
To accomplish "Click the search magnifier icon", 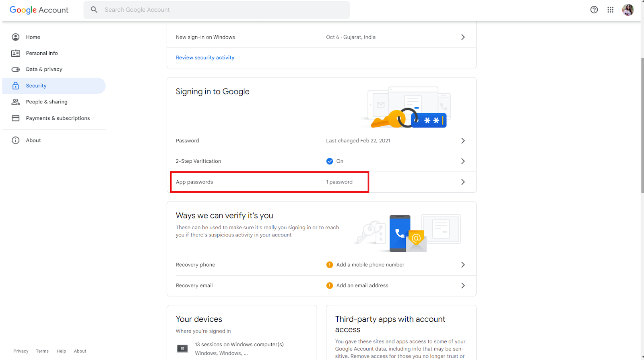I will click(x=94, y=10).
